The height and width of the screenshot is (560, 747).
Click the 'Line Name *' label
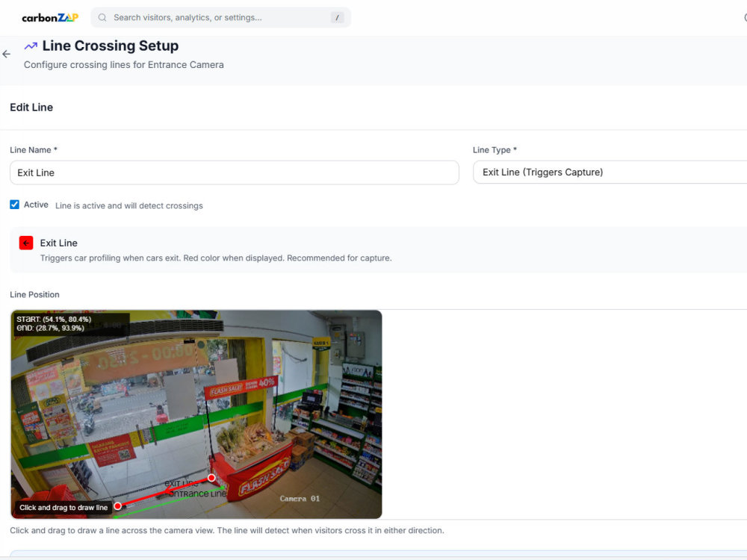(34, 150)
